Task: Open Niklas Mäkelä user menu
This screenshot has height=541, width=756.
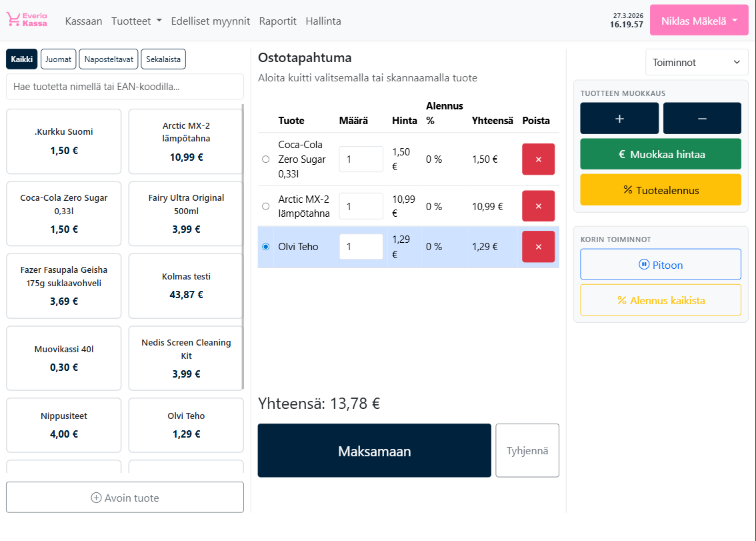Action: (699, 21)
